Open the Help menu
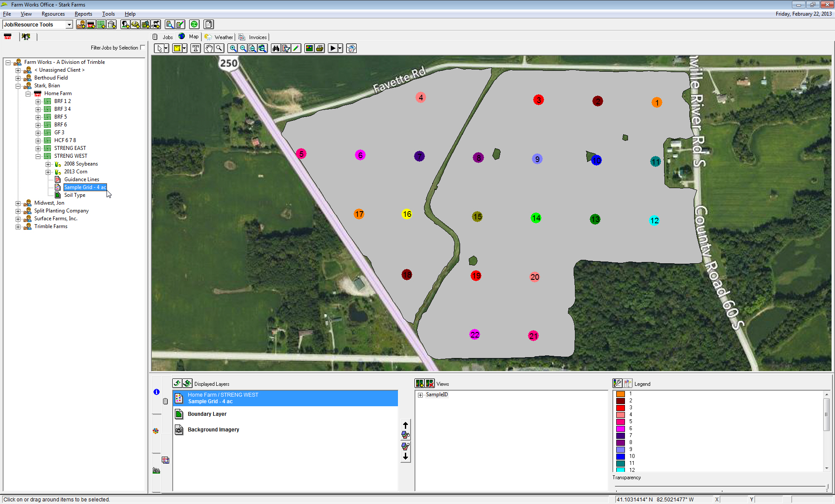This screenshot has width=835, height=504. pos(130,14)
